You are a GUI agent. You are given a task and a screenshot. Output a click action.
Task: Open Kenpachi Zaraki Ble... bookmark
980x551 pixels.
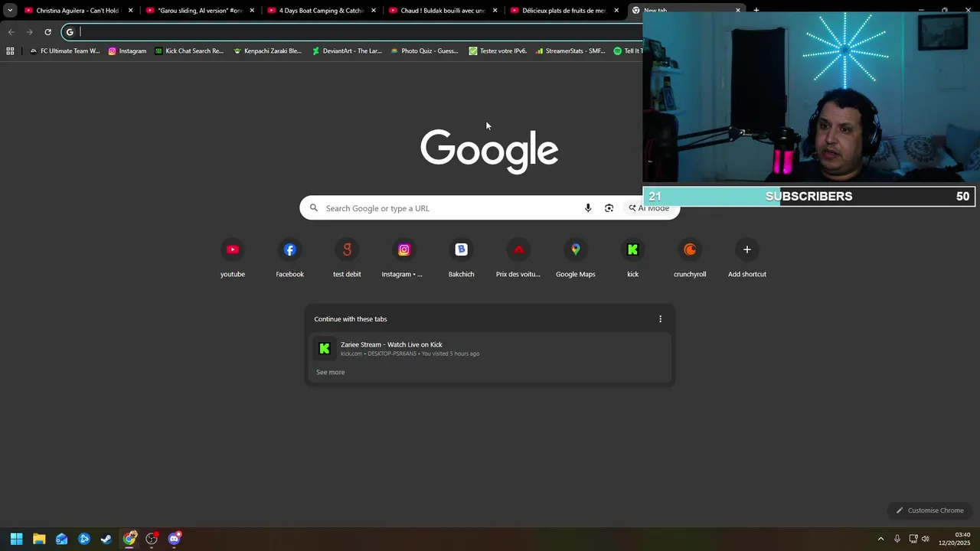tap(267, 51)
